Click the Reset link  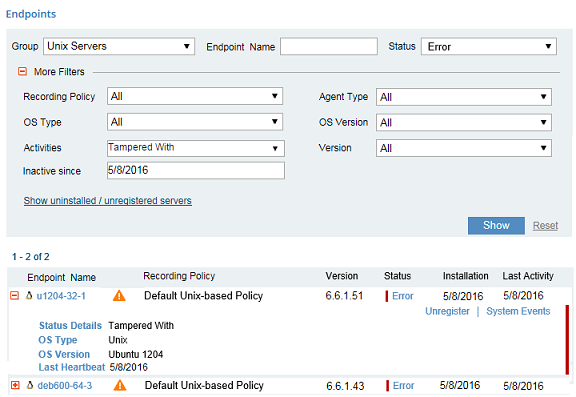click(546, 225)
